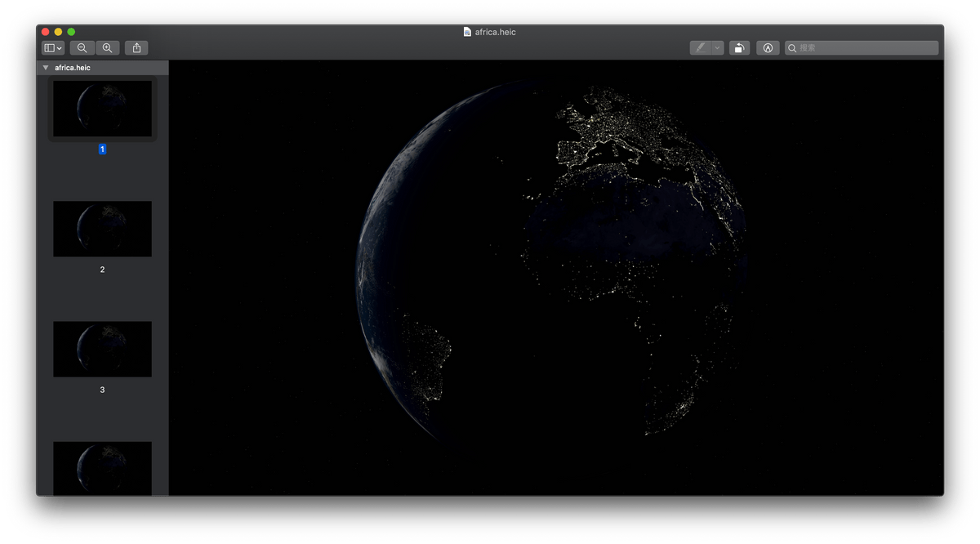The height and width of the screenshot is (544, 980).
Task: Click the zoom out magnifier icon
Action: click(82, 48)
